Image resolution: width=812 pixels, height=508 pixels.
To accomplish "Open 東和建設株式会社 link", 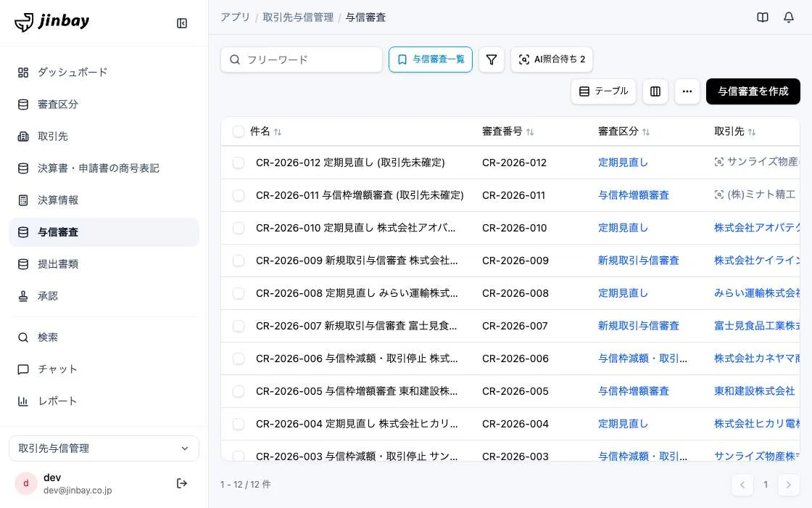I will (x=755, y=391).
